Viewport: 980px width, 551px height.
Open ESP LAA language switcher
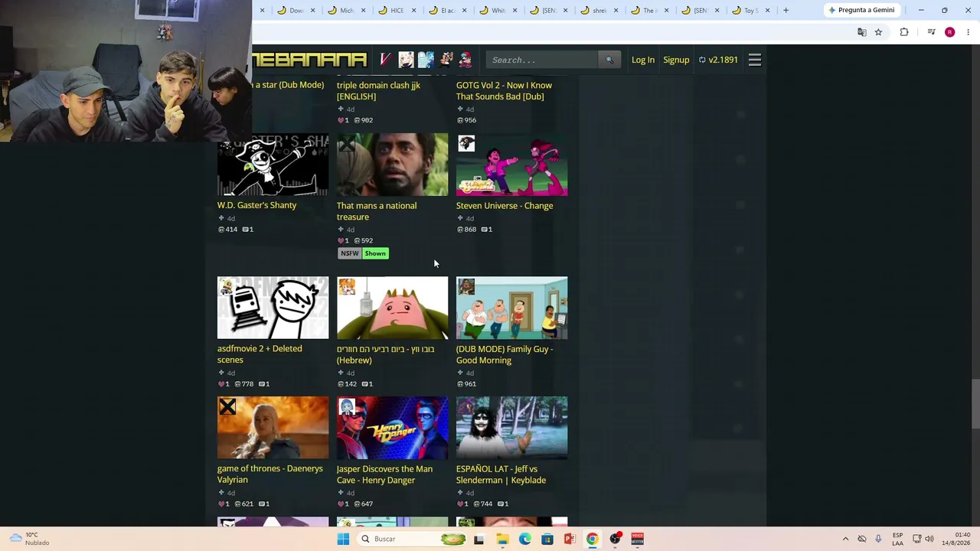[x=897, y=539]
